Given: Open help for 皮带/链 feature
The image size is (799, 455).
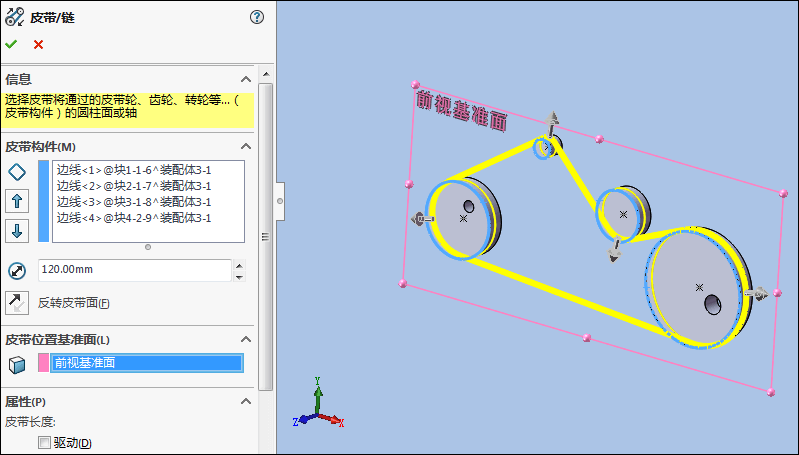Looking at the screenshot, I should [x=257, y=17].
